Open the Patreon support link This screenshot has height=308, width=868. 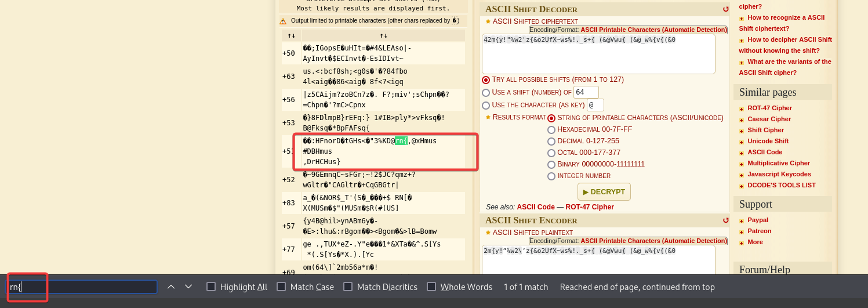point(759,231)
